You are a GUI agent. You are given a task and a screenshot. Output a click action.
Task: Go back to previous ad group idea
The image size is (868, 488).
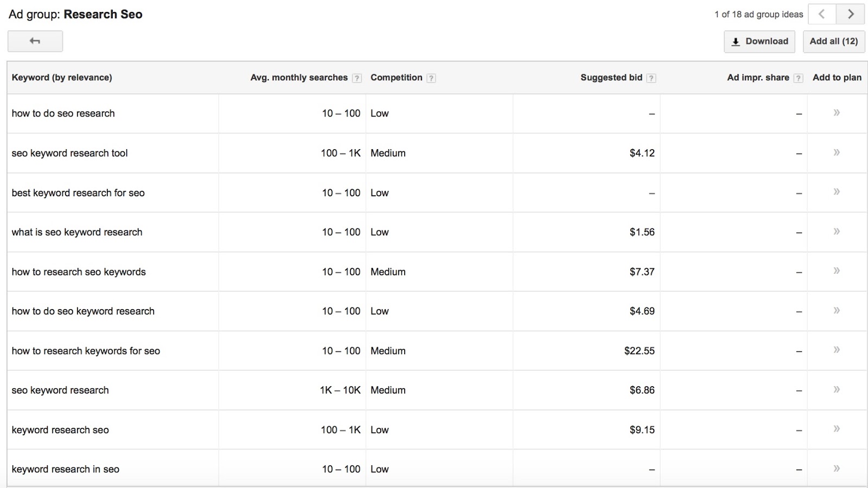coord(821,14)
